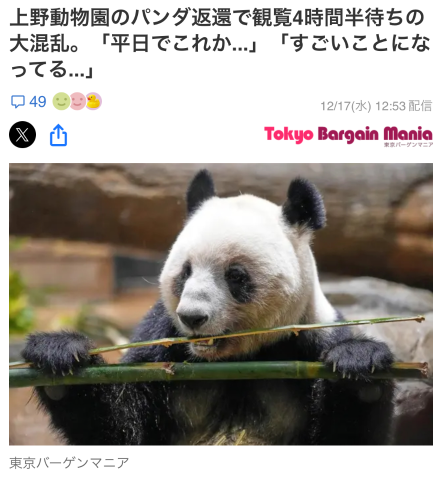The width and height of the screenshot is (442, 480).
Task: Click the word Bargain in publisher logo
Action: (348, 135)
